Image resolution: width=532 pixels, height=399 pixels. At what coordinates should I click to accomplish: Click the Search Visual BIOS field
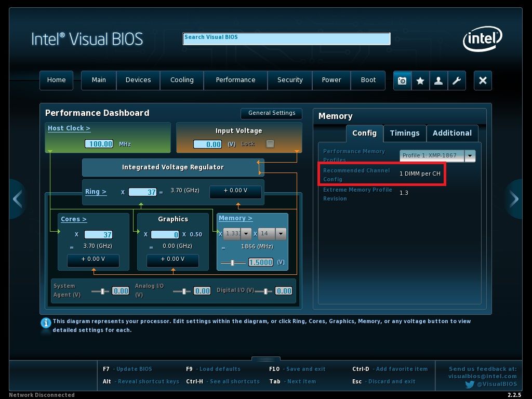coord(286,38)
